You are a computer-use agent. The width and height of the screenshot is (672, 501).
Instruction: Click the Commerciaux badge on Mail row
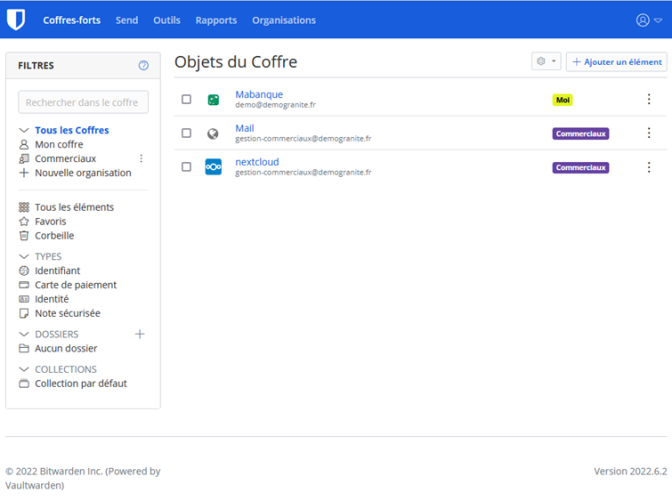(581, 134)
